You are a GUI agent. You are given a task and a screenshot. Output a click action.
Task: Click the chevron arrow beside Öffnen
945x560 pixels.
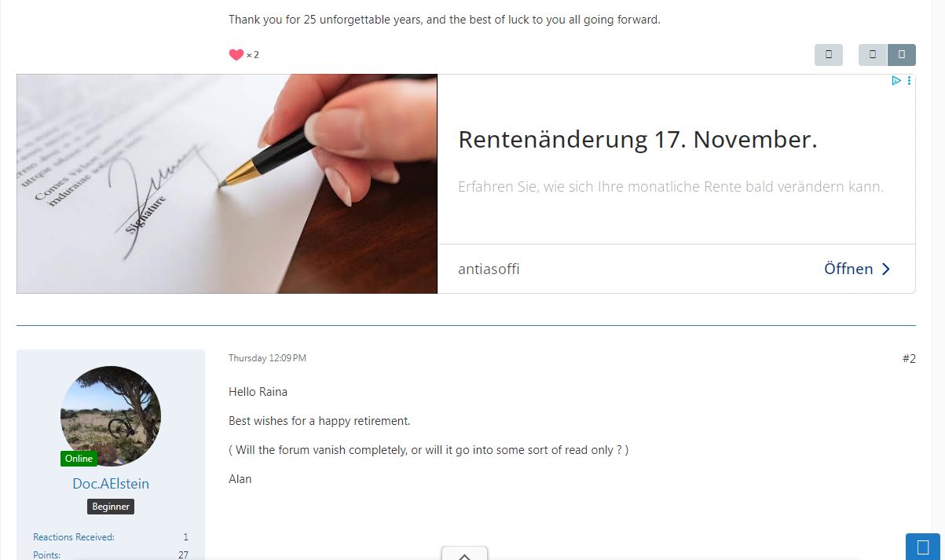[886, 269]
